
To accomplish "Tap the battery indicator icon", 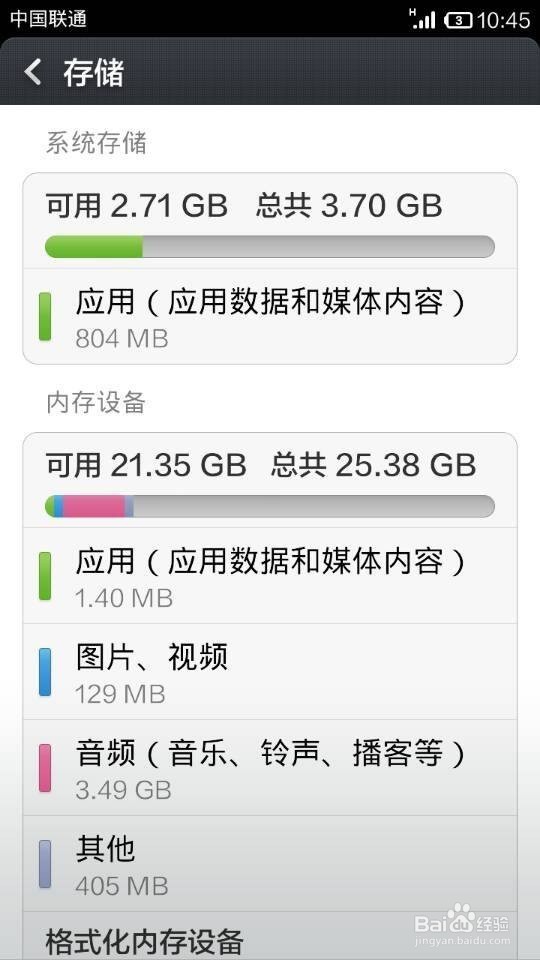I will click(458, 20).
